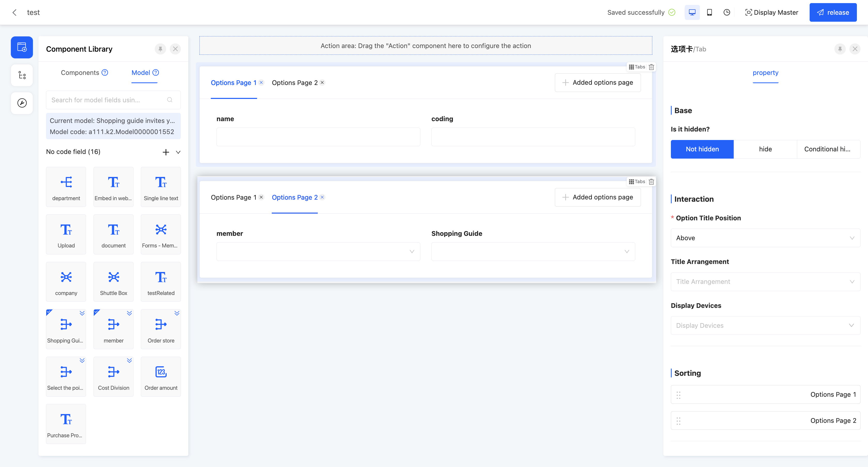The width and height of the screenshot is (868, 467).
Task: Select Options Page 2 in first tab group
Action: pos(295,83)
